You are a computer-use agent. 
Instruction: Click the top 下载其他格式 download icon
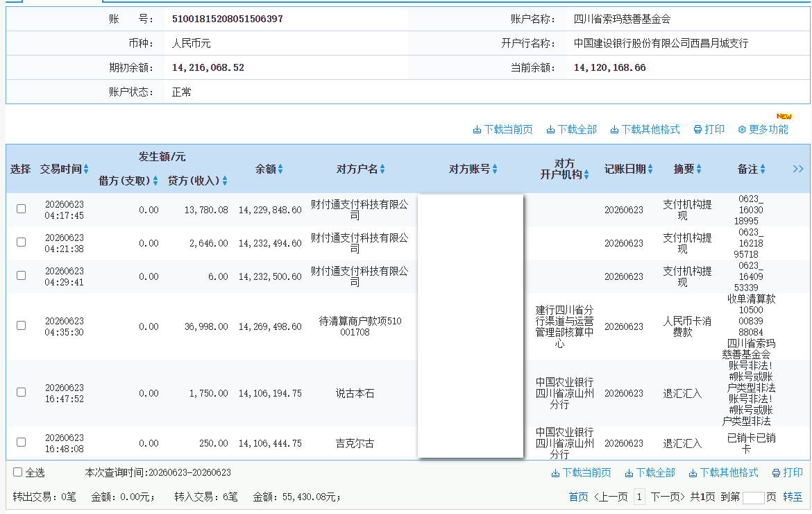point(614,130)
